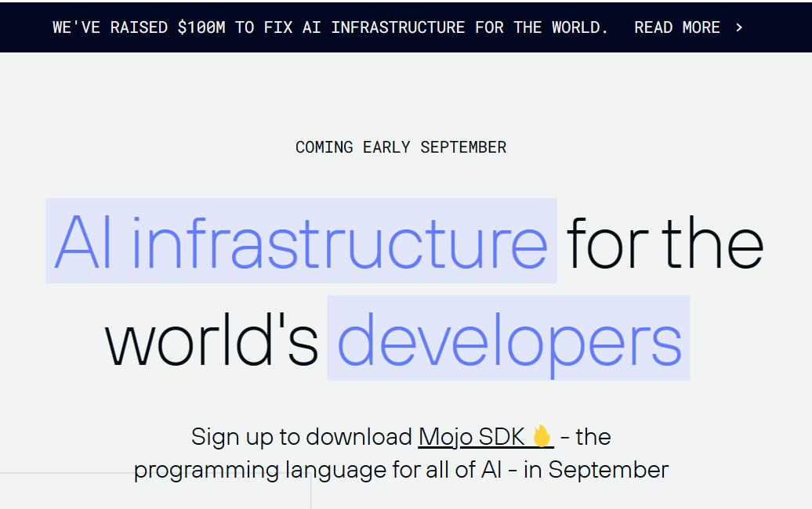Image resolution: width=812 pixels, height=509 pixels.
Task: Click the arrow chevron beside READ MORE
Action: point(739,27)
